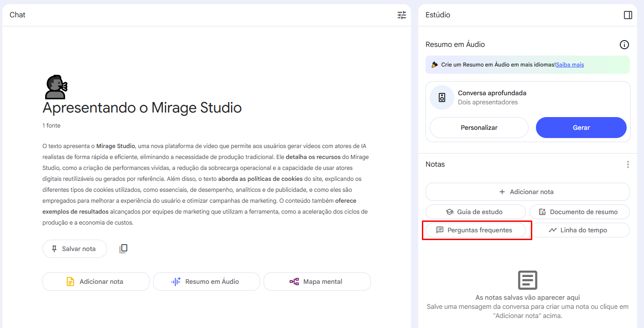Image resolution: width=644 pixels, height=328 pixels.
Task: Click the speaker icon for Conversa aprofundada
Action: 441,97
